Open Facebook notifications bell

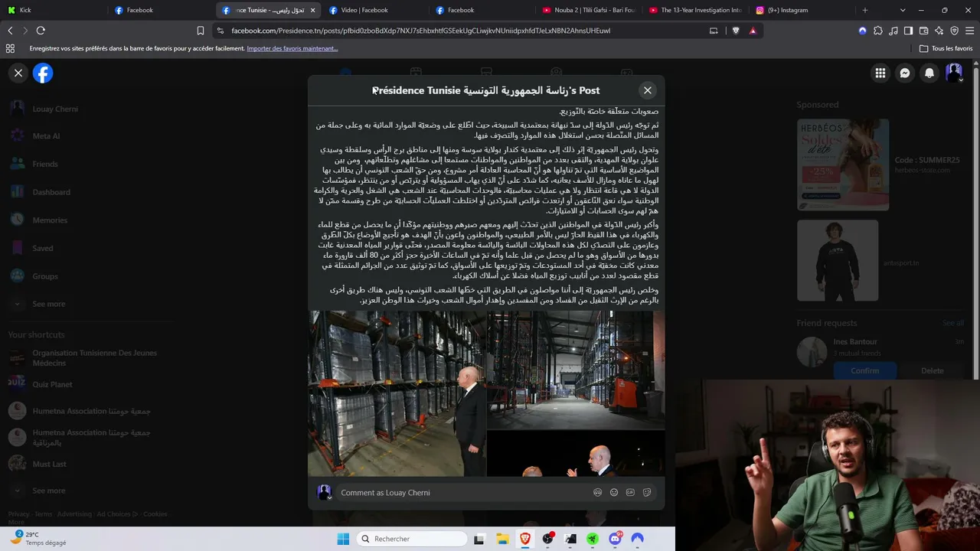click(929, 73)
